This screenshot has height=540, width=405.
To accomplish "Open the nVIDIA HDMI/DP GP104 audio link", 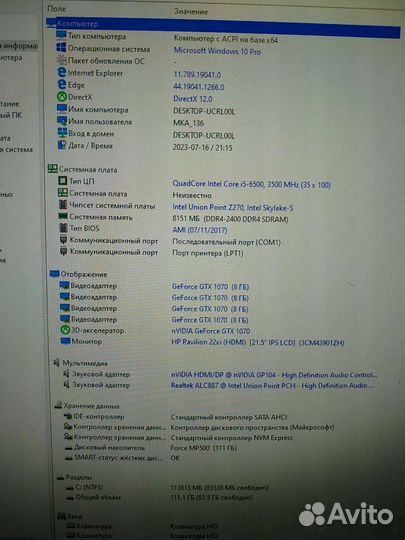I will (274, 375).
